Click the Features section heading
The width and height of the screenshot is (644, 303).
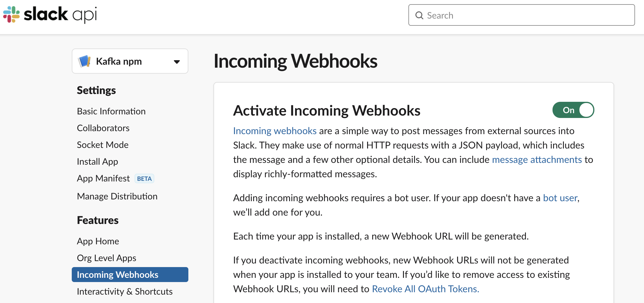coord(98,220)
